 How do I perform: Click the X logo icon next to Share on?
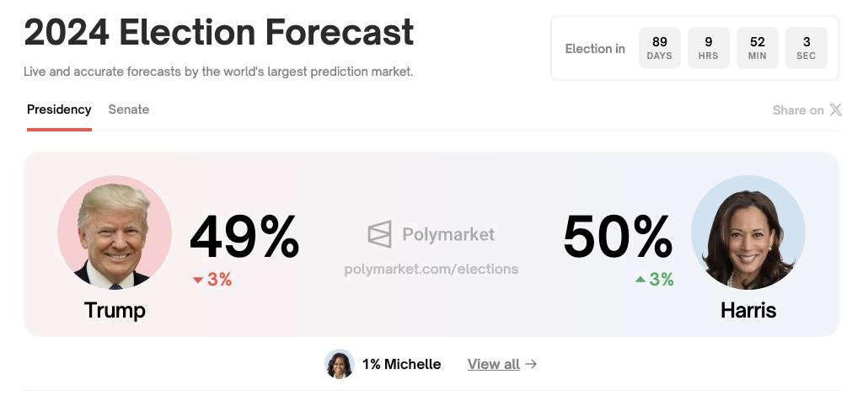pos(835,110)
